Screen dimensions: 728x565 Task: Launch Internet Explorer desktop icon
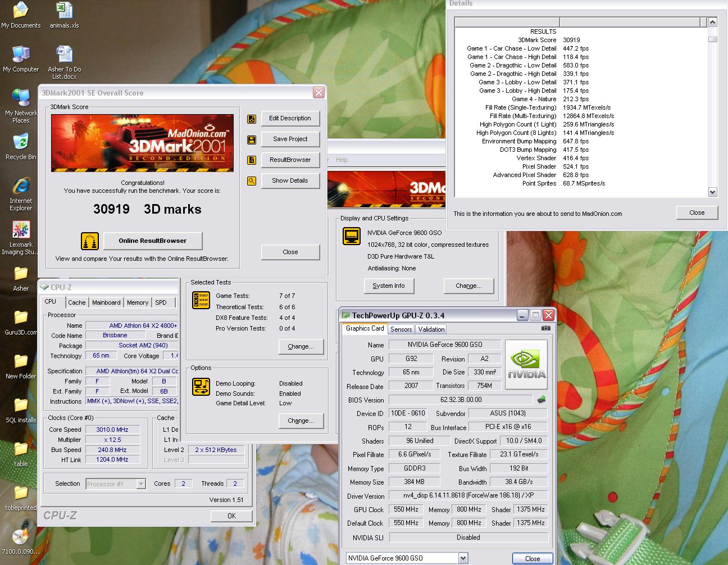[21, 194]
